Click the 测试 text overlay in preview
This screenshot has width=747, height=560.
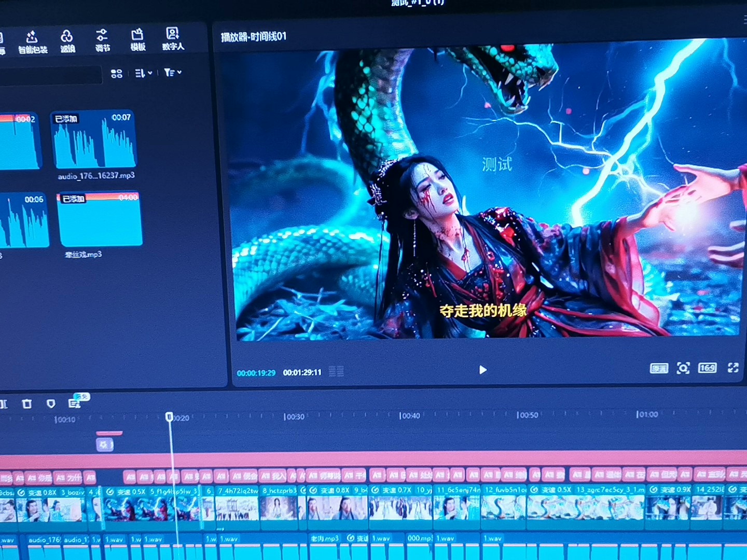497,164
